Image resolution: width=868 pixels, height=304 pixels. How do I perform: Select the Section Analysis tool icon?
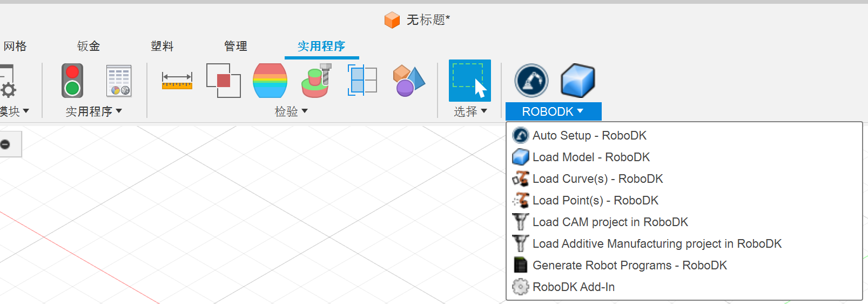[362, 80]
